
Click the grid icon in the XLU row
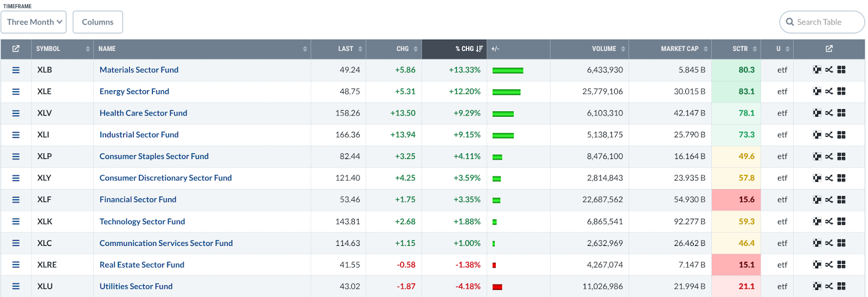click(x=841, y=286)
